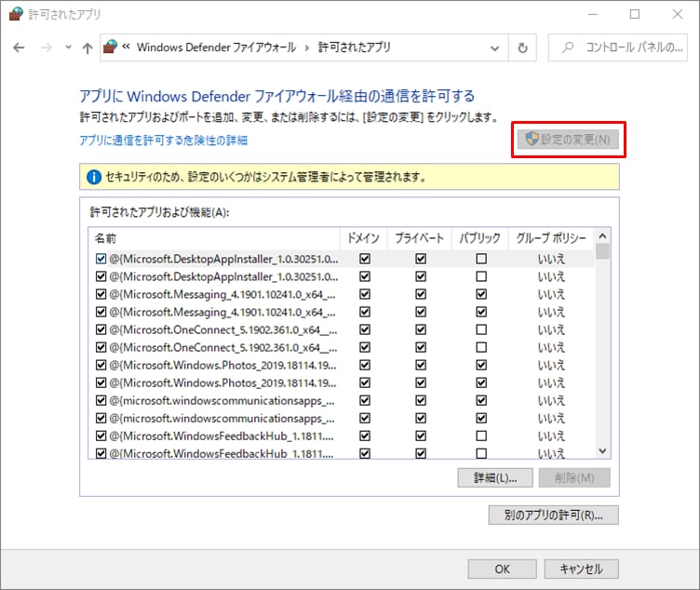Click the list scrollbar down arrow
This screenshot has height=590, width=700.
(602, 450)
